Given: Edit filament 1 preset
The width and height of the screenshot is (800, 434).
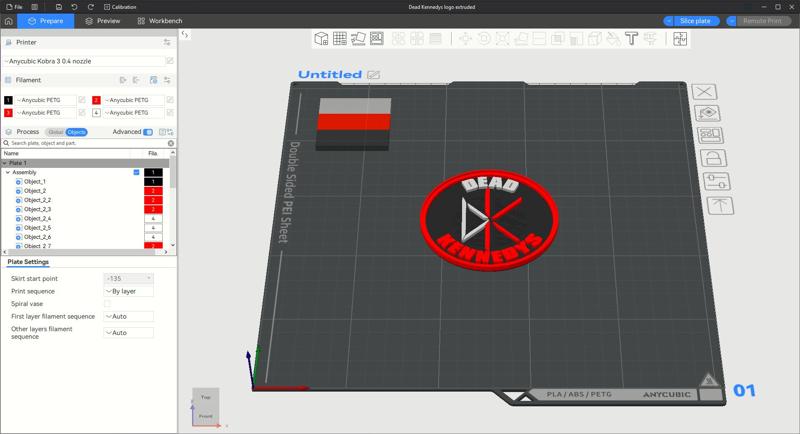Looking at the screenshot, I should point(82,100).
